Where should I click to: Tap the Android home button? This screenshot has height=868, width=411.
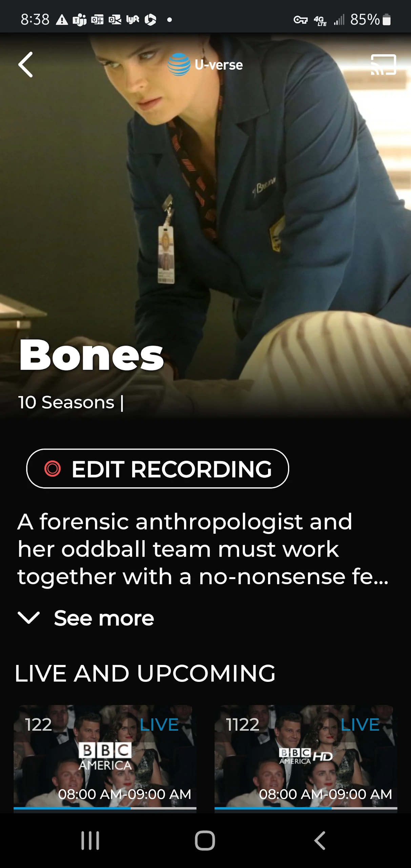click(205, 841)
